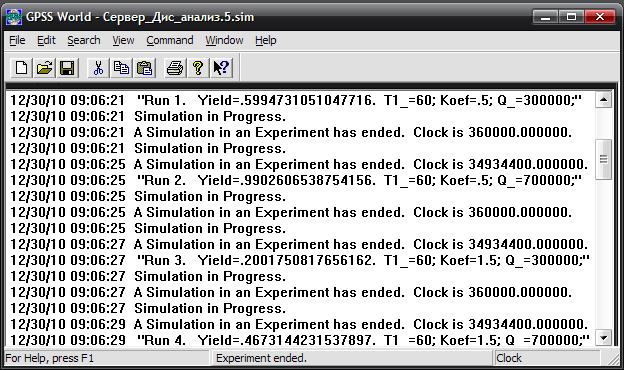
Task: Open the Help menu
Action: coord(265,40)
